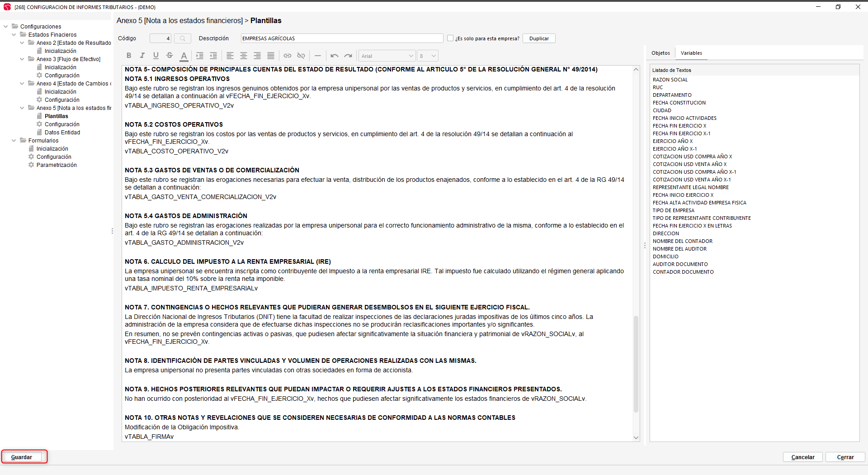This screenshot has height=475, width=868.
Task: Center align the text
Action: pos(244,56)
